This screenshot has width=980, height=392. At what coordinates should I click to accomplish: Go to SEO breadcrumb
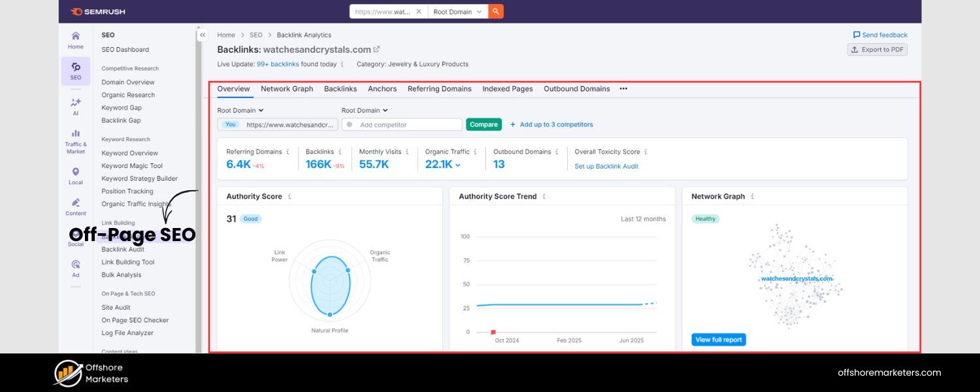coord(256,35)
